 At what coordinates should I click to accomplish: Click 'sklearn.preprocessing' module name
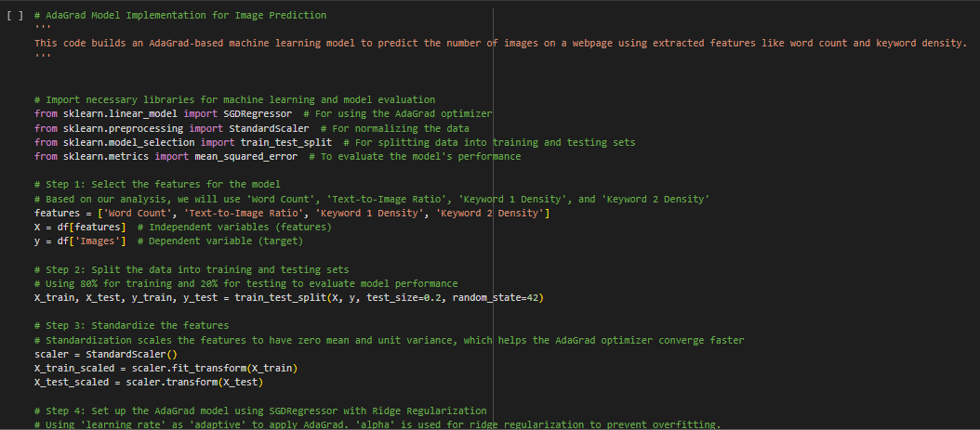(x=123, y=128)
